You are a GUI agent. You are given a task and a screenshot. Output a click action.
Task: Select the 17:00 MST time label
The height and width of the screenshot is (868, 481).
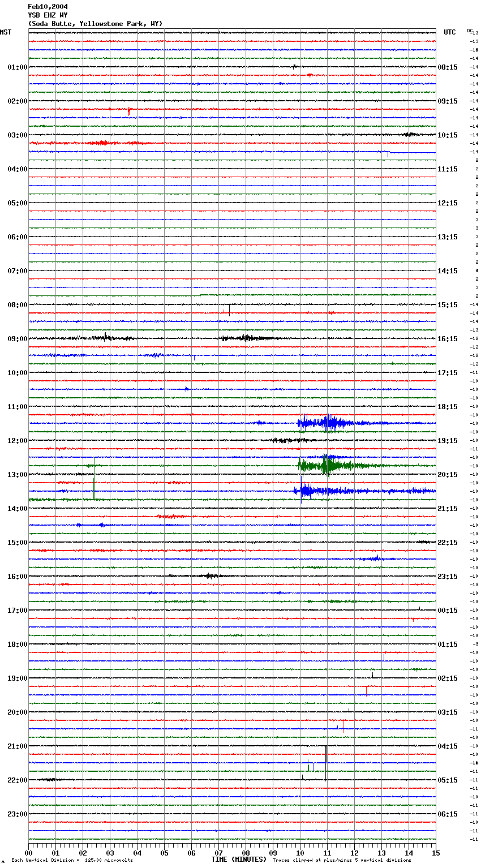(18, 611)
